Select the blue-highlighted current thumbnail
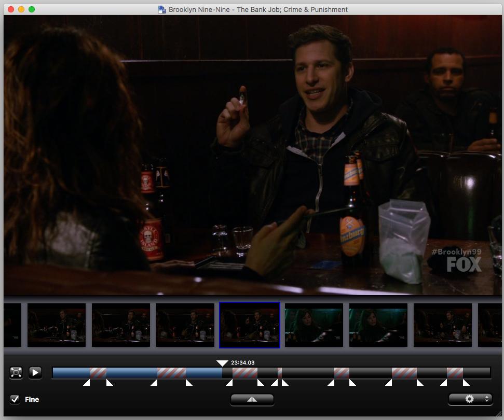The image size is (504, 420). pyautogui.click(x=250, y=325)
